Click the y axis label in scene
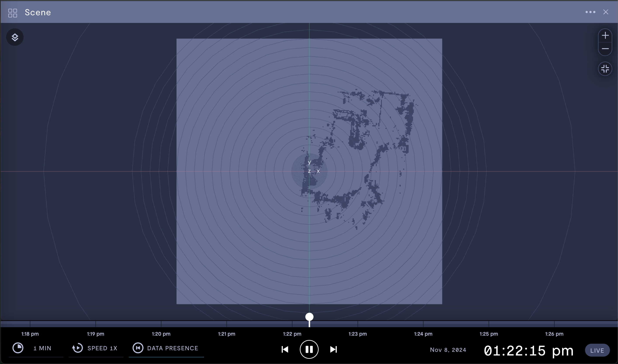Screen dimensions: 618x364 (309, 162)
